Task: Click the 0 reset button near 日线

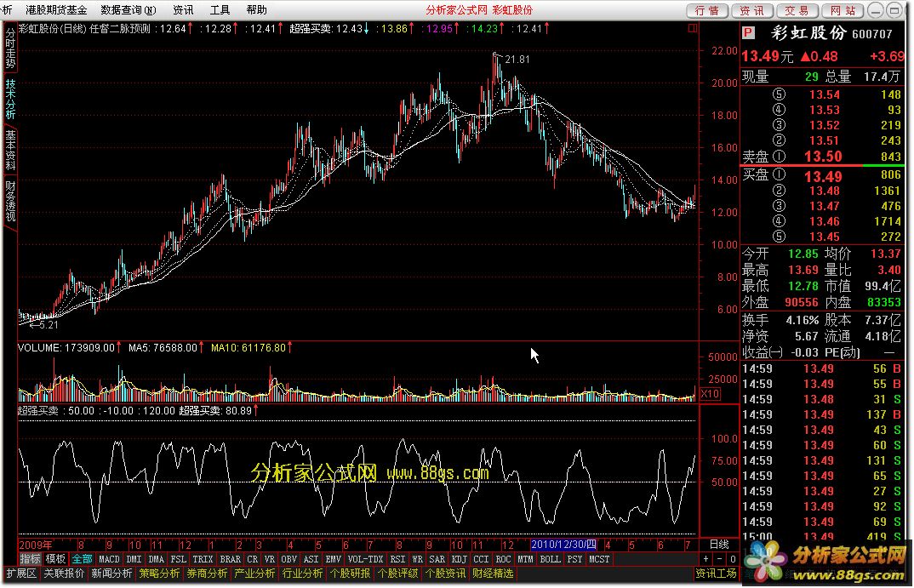Action: (732, 559)
